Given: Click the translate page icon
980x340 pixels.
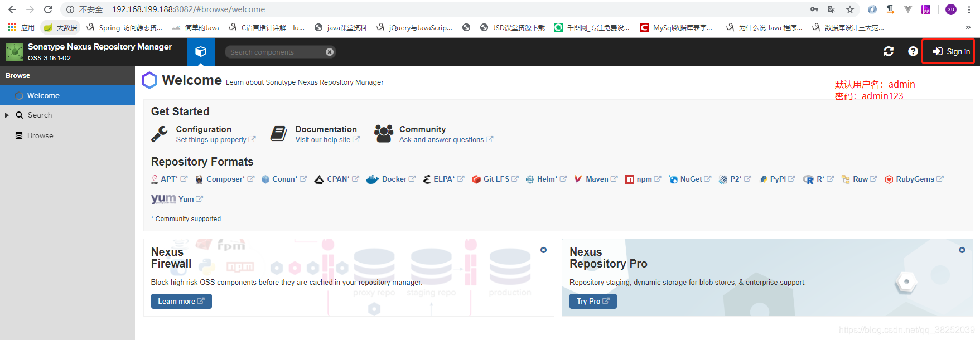Looking at the screenshot, I should (x=832, y=9).
